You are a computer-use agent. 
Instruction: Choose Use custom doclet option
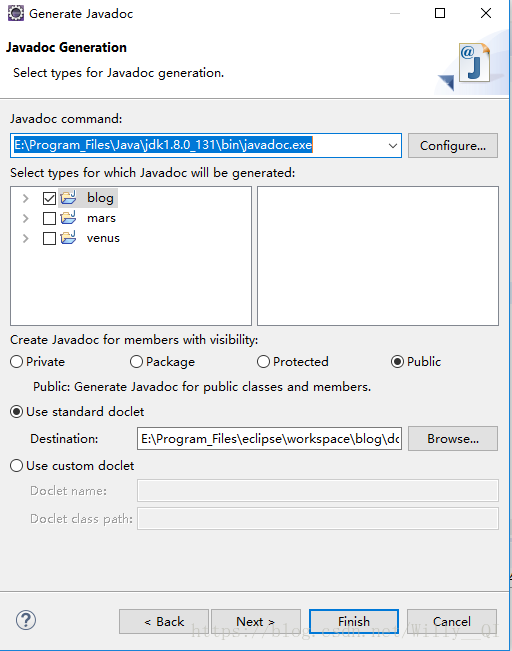pyautogui.click(x=16, y=465)
